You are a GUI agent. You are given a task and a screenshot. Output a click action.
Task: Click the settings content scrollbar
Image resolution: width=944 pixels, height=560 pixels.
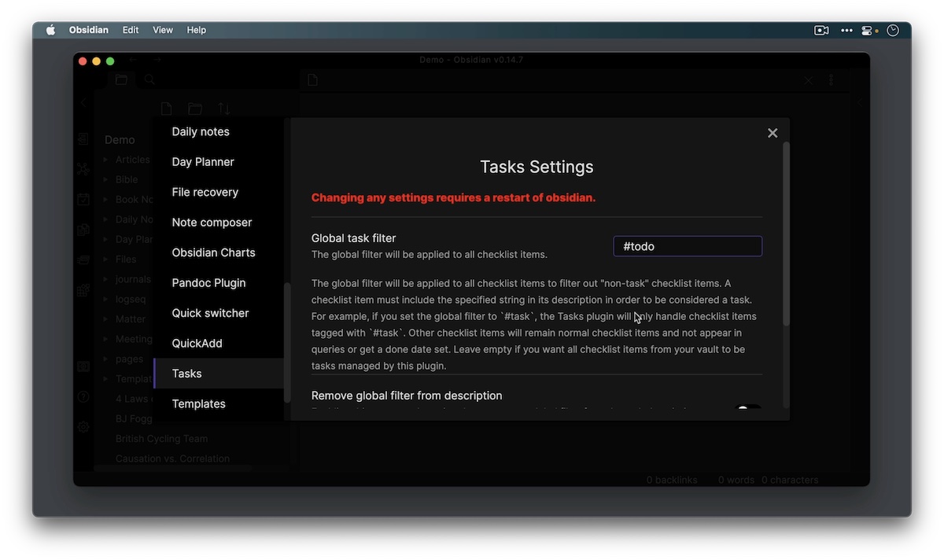(x=786, y=234)
